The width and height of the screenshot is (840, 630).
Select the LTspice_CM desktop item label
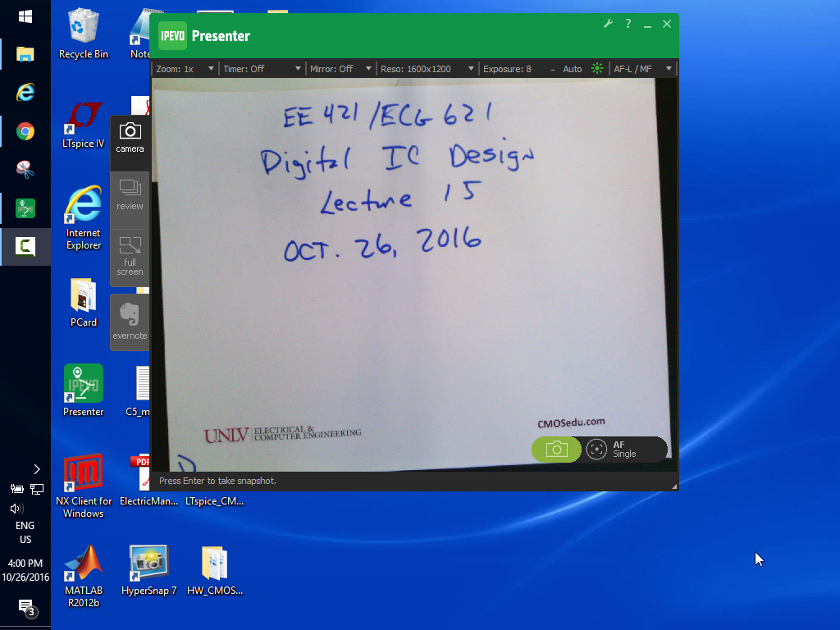pyautogui.click(x=215, y=501)
